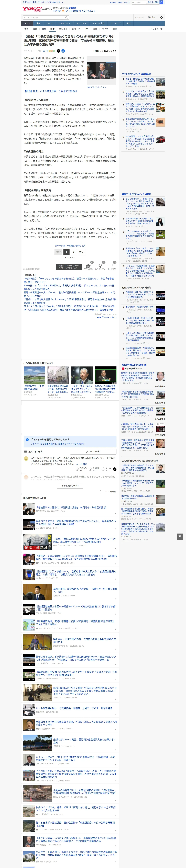Toggle the コメント非表示 checkbox
This screenshot has height=868, width=186.
(102, 492)
